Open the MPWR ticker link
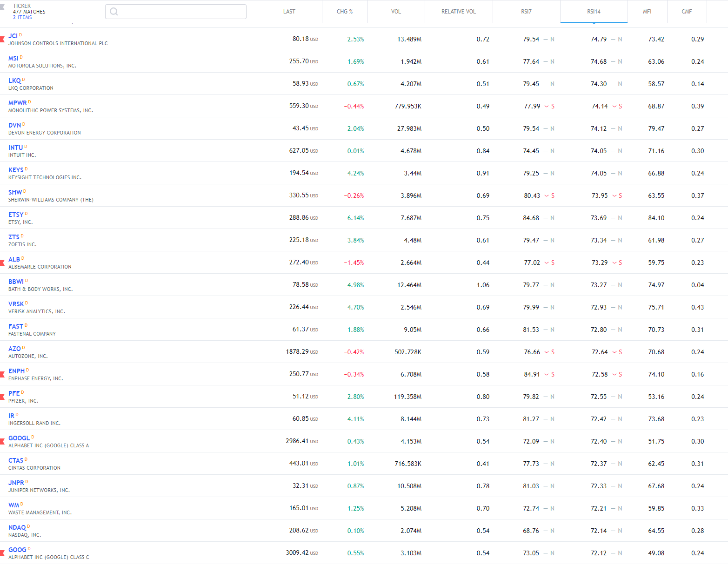Image resolution: width=728 pixels, height=566 pixels. pyautogui.click(x=18, y=103)
